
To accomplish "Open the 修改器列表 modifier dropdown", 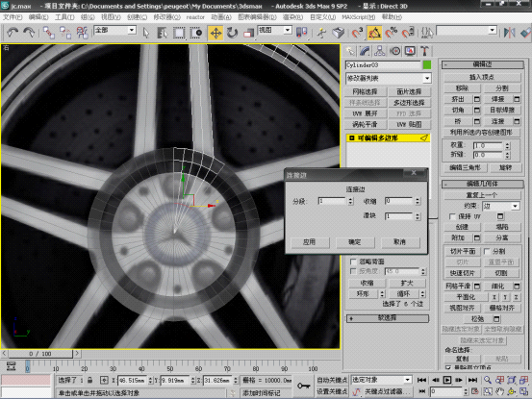I will 389,78.
